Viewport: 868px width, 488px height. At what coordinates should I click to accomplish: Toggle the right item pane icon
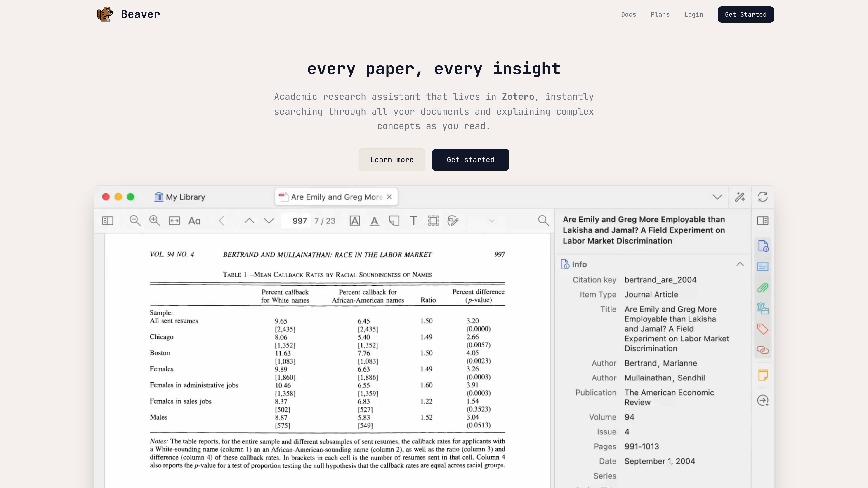click(x=763, y=221)
